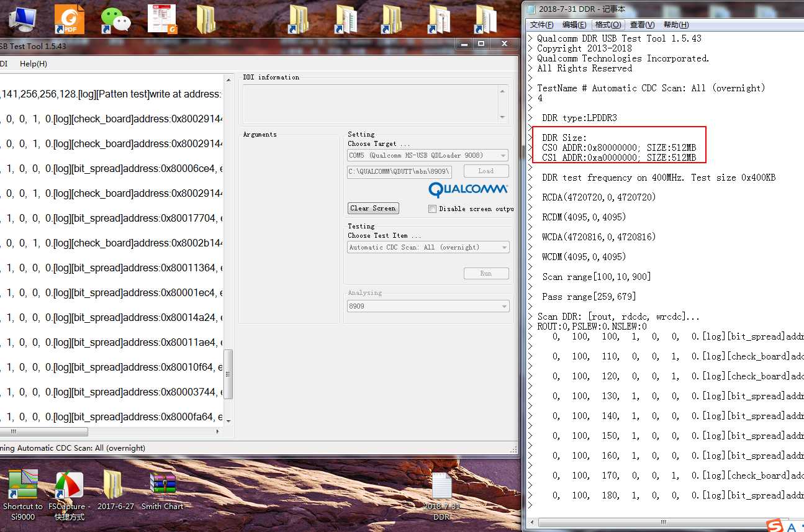This screenshot has width=804, height=532.
Task: Select the Smith Chart archive icon
Action: point(162,490)
